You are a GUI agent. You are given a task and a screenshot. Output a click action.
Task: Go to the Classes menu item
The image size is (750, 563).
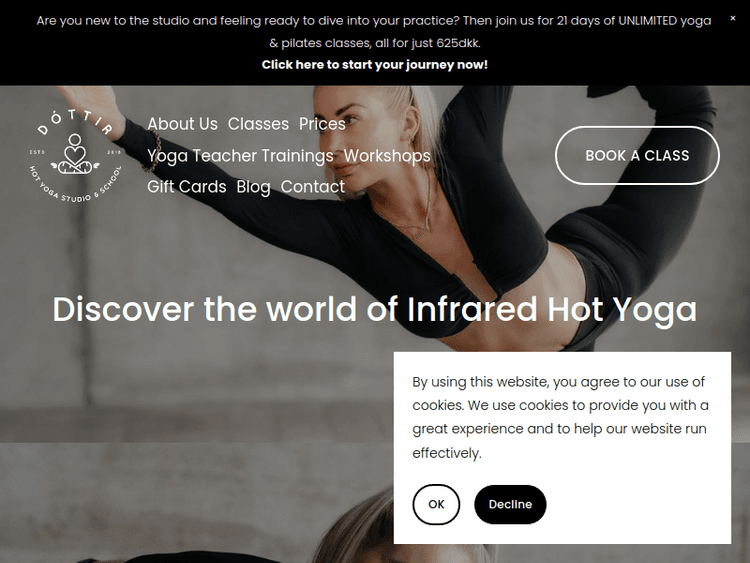coord(258,124)
